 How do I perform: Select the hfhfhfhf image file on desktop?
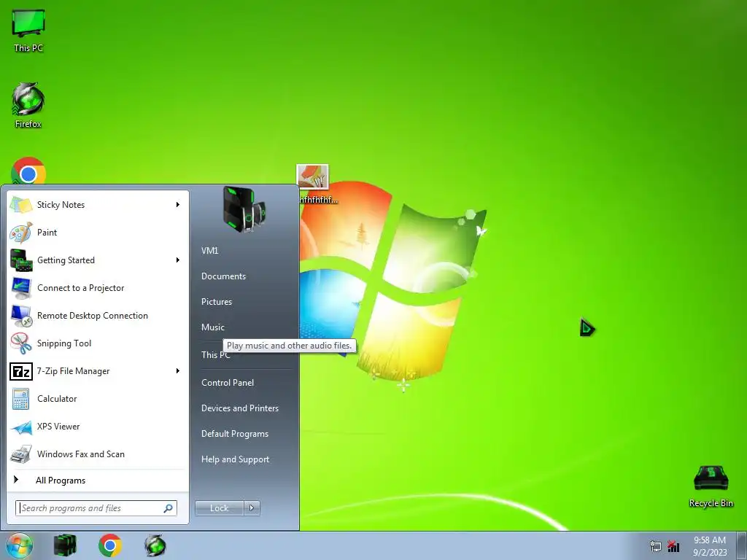(x=312, y=177)
